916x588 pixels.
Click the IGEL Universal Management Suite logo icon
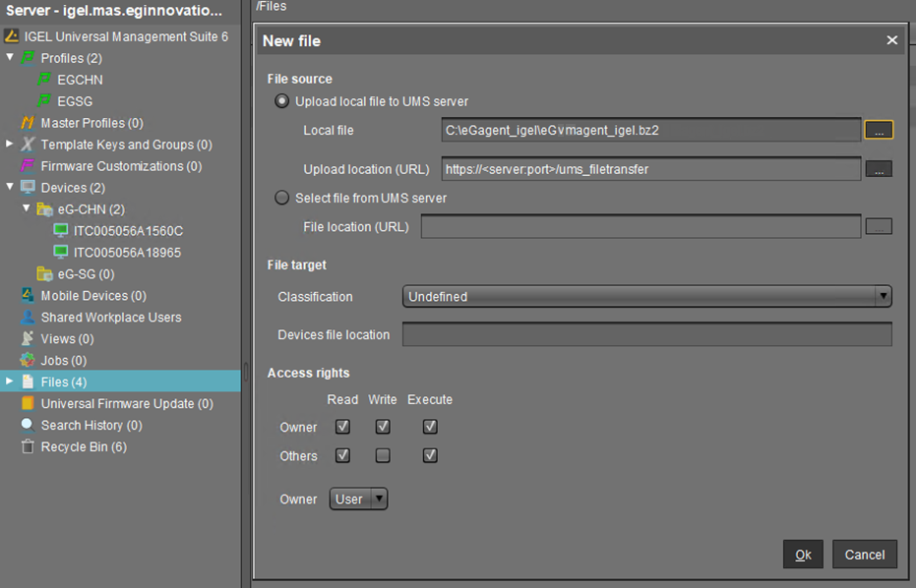[11, 36]
